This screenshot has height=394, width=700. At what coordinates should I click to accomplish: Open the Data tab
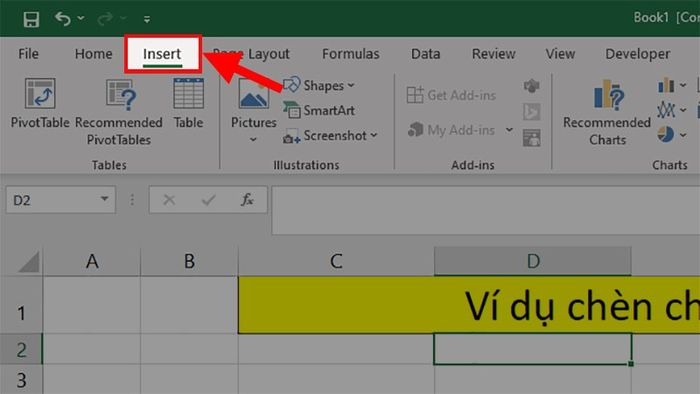click(425, 54)
